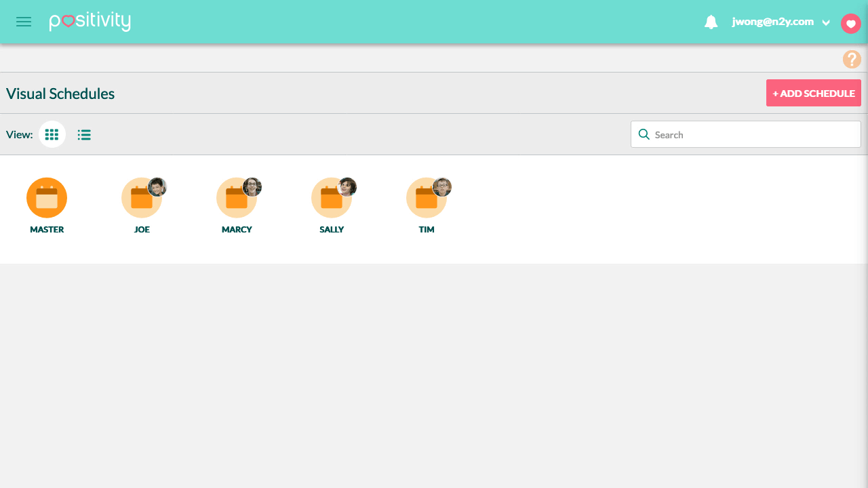The image size is (868, 488).
Task: Expand the account dropdown chevron
Action: pos(826,22)
